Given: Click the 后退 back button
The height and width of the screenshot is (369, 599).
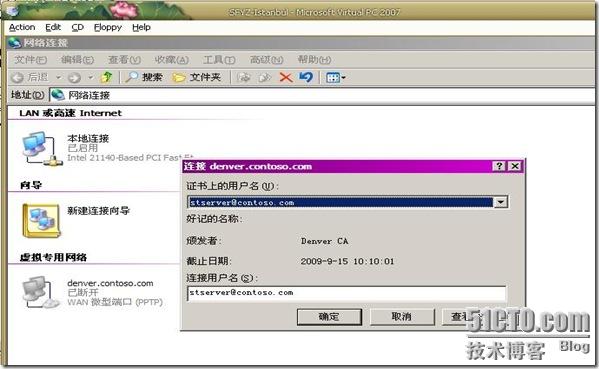Looking at the screenshot, I should (30, 78).
